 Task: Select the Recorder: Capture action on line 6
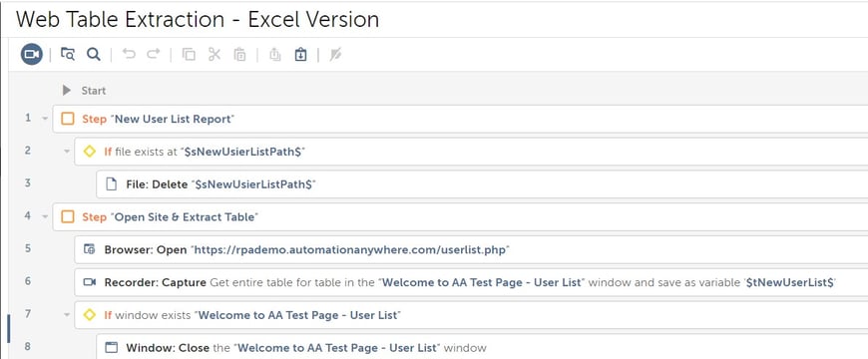tap(471, 282)
